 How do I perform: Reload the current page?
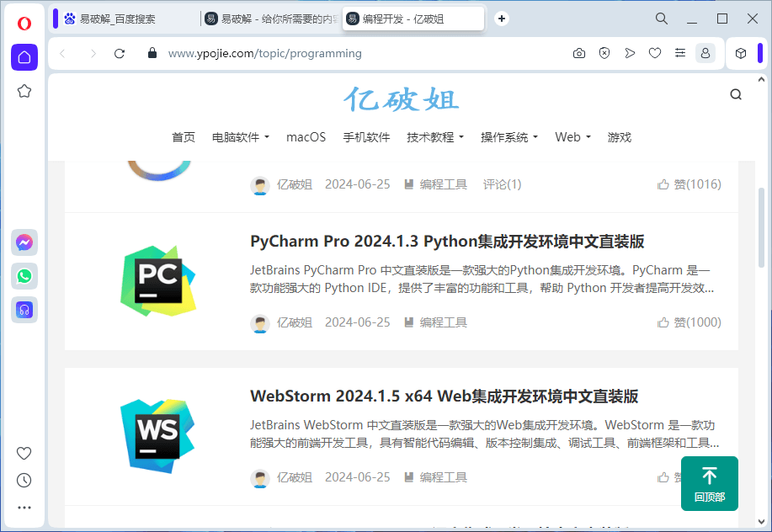pos(120,53)
